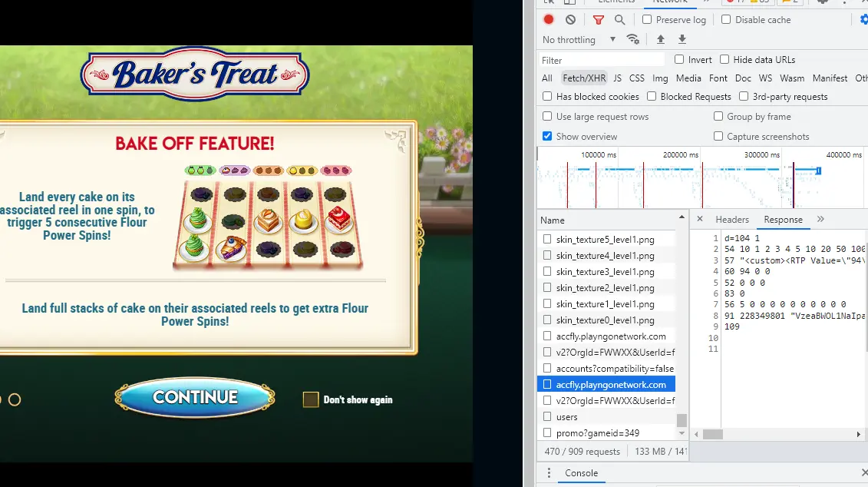
Task: Show only Img requests
Action: (x=660, y=78)
